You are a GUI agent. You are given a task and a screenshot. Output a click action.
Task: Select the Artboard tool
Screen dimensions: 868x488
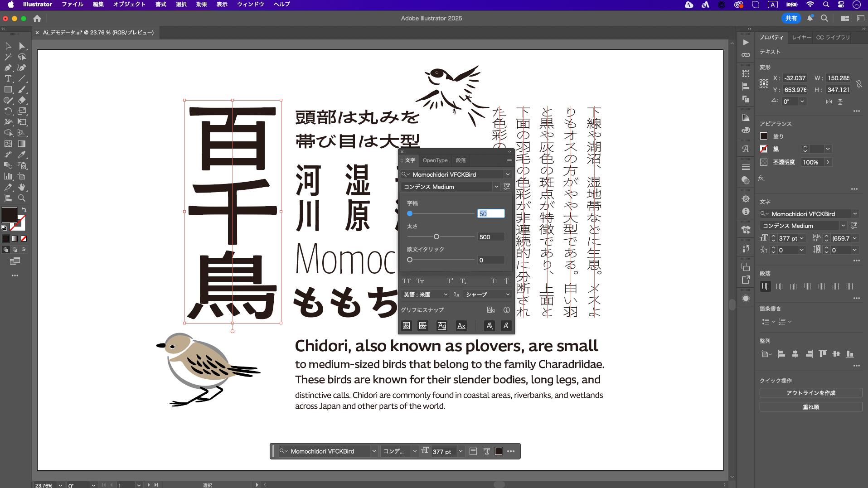(22, 176)
